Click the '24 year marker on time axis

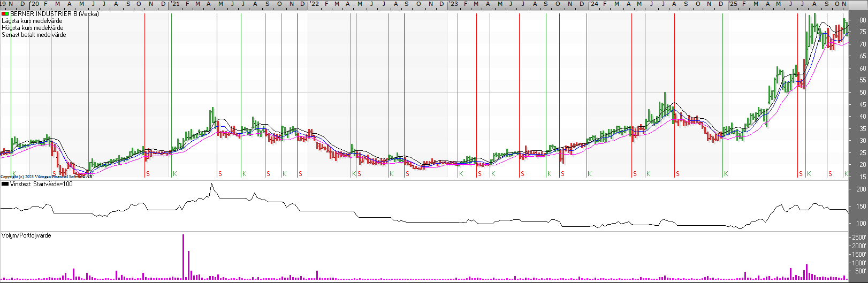(x=593, y=4)
